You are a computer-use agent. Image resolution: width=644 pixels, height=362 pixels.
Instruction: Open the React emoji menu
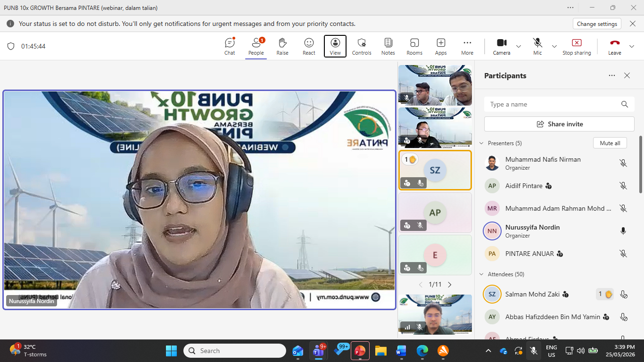point(309,46)
